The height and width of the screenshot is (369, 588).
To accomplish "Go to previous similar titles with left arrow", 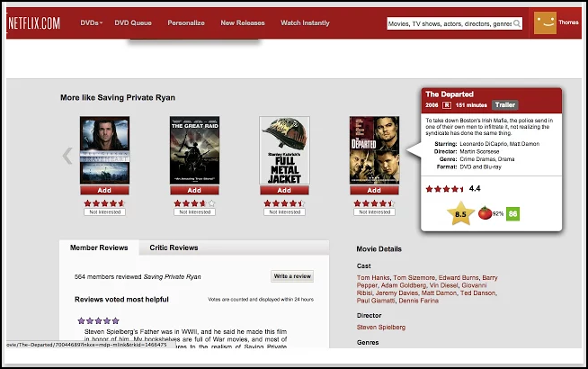I will 67,156.
